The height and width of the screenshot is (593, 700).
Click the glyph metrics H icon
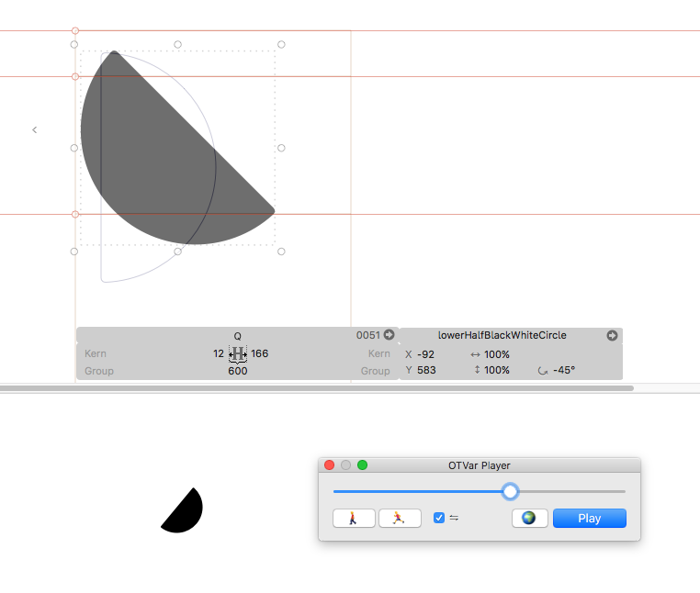pyautogui.click(x=237, y=353)
